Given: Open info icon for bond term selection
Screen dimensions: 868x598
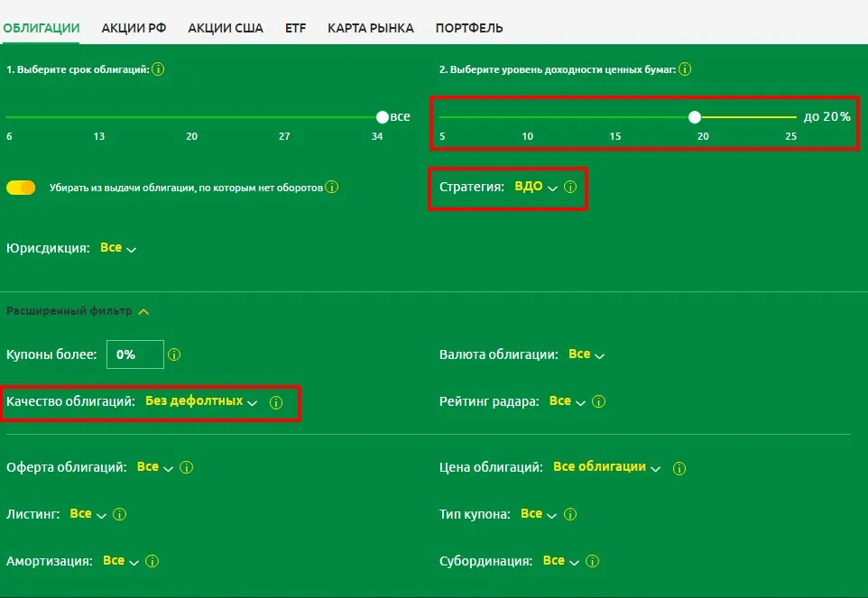Looking at the screenshot, I should coord(158,69).
